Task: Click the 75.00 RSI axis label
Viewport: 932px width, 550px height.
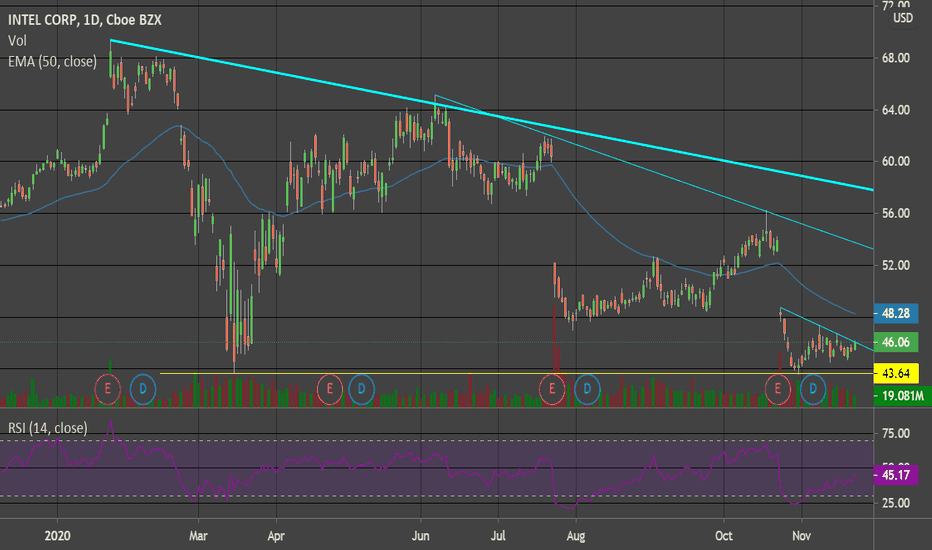Action: pos(896,433)
